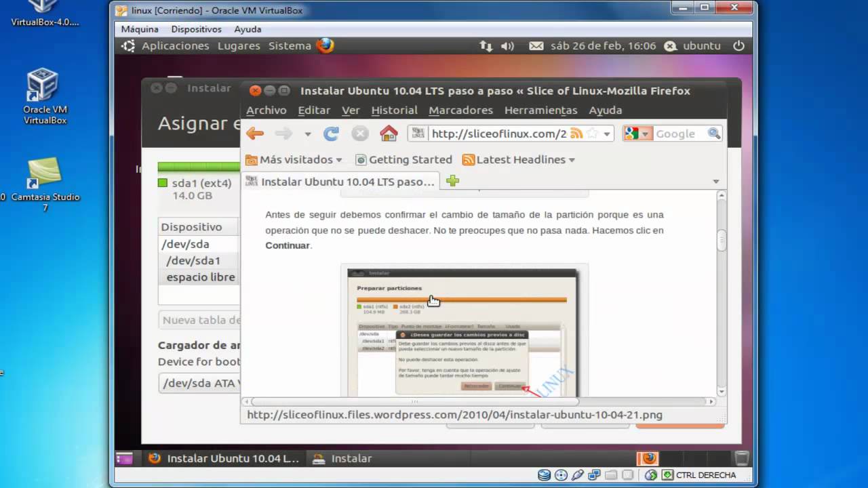The width and height of the screenshot is (868, 488).
Task: Open the Getting Started bookmark
Action: click(x=403, y=159)
